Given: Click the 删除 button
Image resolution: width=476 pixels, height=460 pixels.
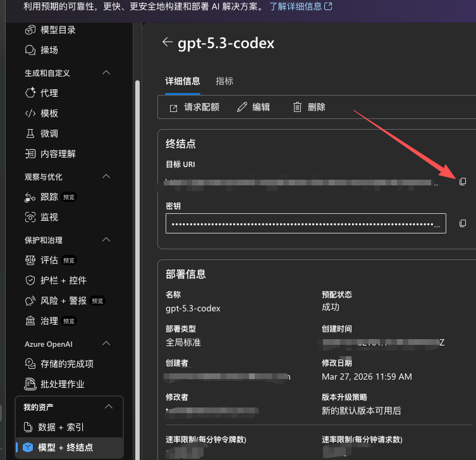Looking at the screenshot, I should [309, 107].
